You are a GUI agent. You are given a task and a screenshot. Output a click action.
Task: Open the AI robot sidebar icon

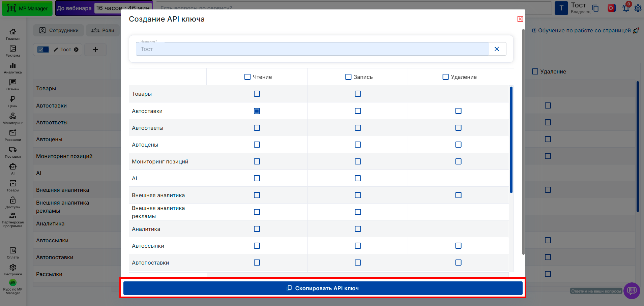(13, 169)
